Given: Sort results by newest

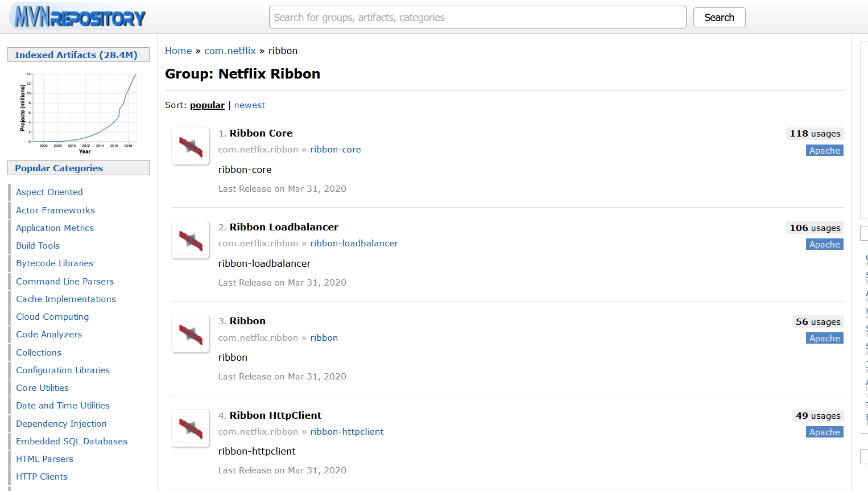Looking at the screenshot, I should tap(250, 105).
